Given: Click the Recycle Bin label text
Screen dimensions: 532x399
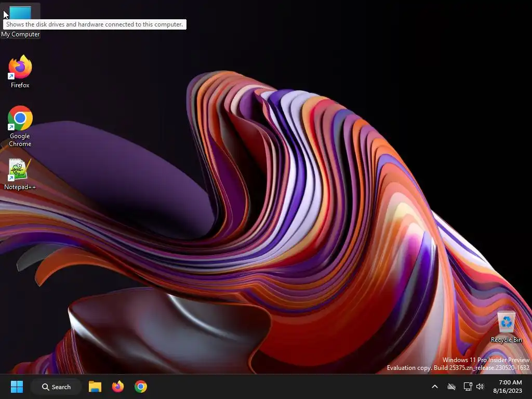Looking at the screenshot, I should (x=506, y=340).
